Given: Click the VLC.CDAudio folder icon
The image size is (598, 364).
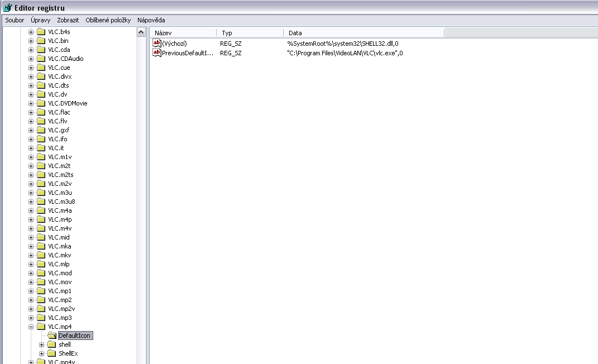Looking at the screenshot, I should (41, 59).
